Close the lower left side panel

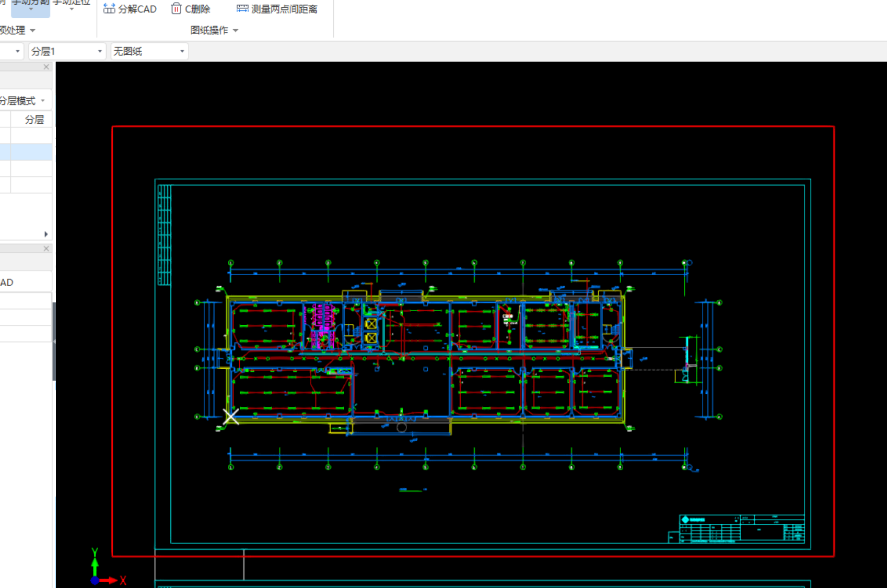(x=46, y=249)
